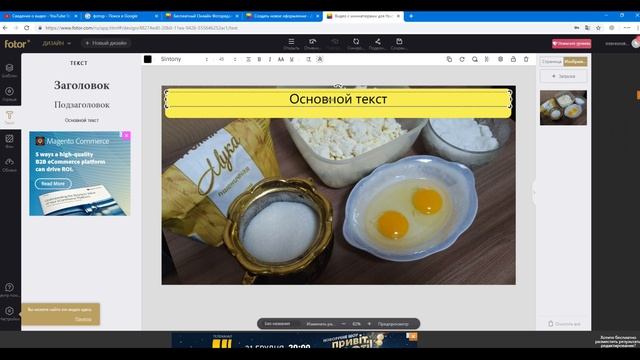Switch to the first tab in right panel
This screenshot has width=640, height=360.
tap(552, 62)
